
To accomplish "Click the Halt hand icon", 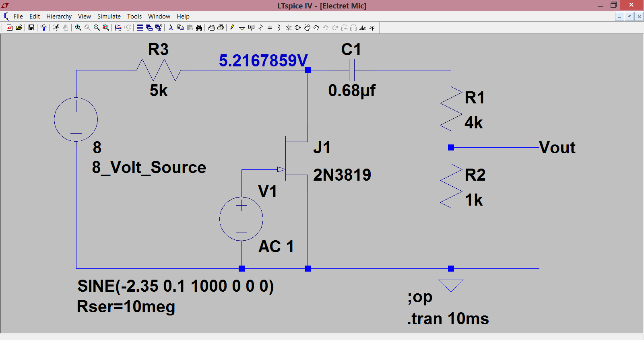I will point(66,28).
